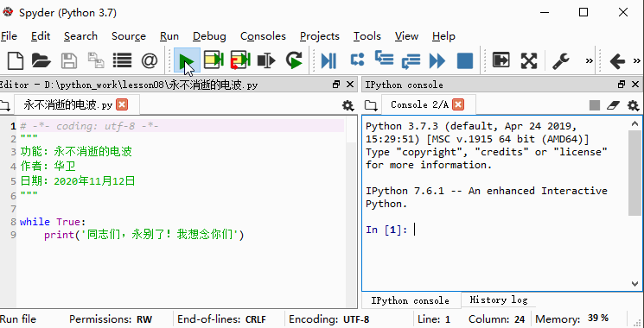The height and width of the screenshot is (328, 644).
Task: Open the Tools menu
Action: point(367,36)
